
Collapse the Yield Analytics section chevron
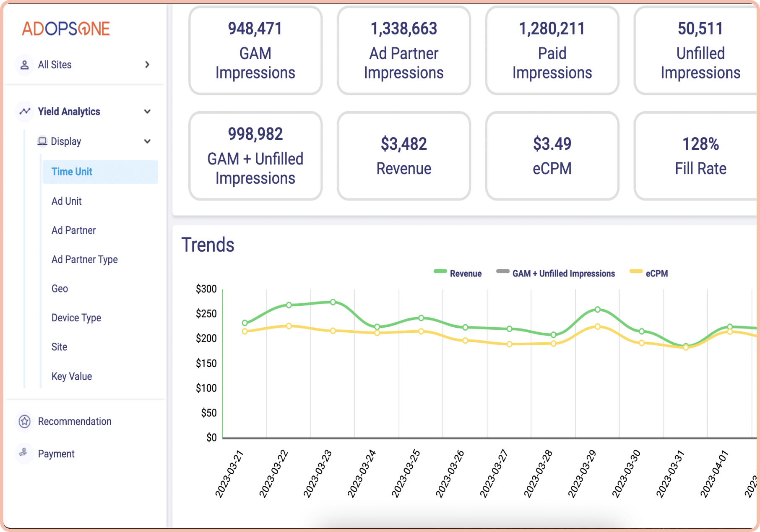pos(147,112)
